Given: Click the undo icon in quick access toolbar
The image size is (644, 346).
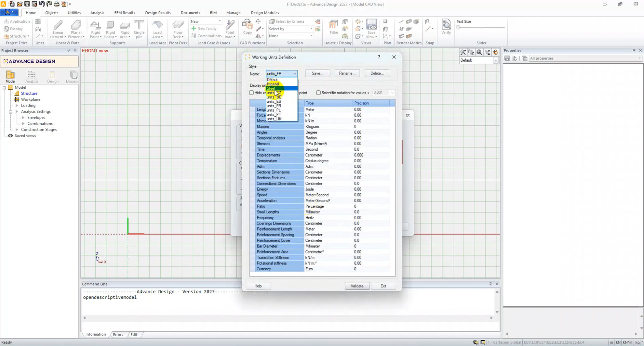Looking at the screenshot, I should pos(42,4).
